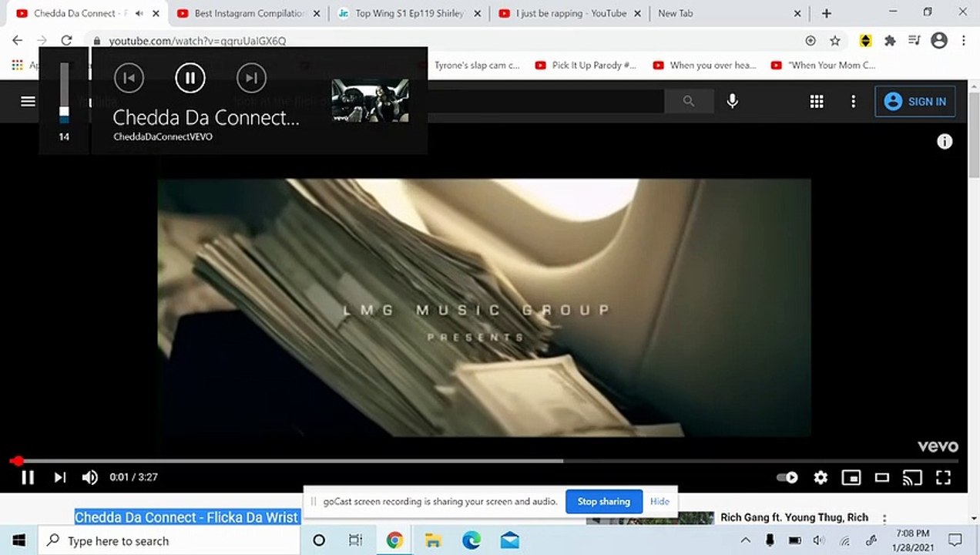Bookmark this page with star icon
This screenshot has width=980, height=555.
[835, 41]
